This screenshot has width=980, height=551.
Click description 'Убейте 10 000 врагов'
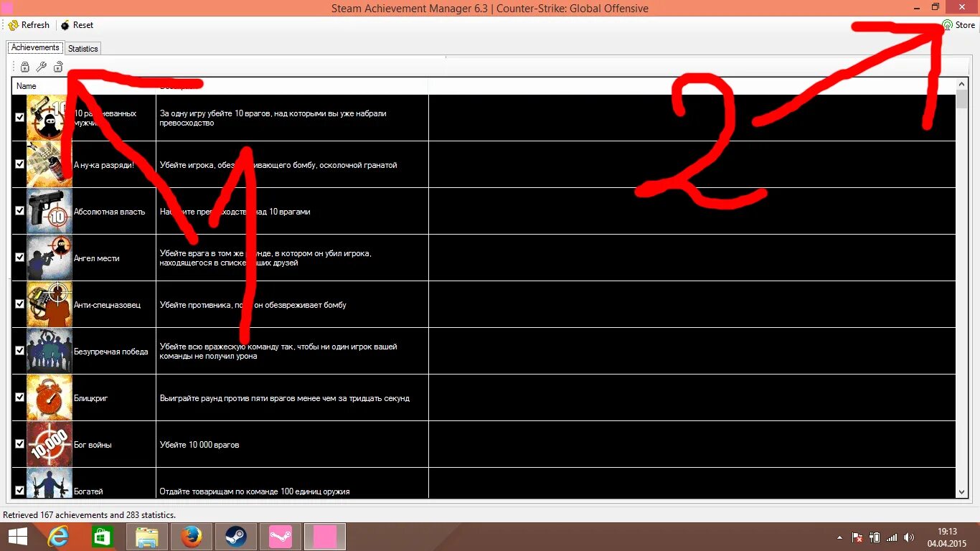(x=199, y=445)
